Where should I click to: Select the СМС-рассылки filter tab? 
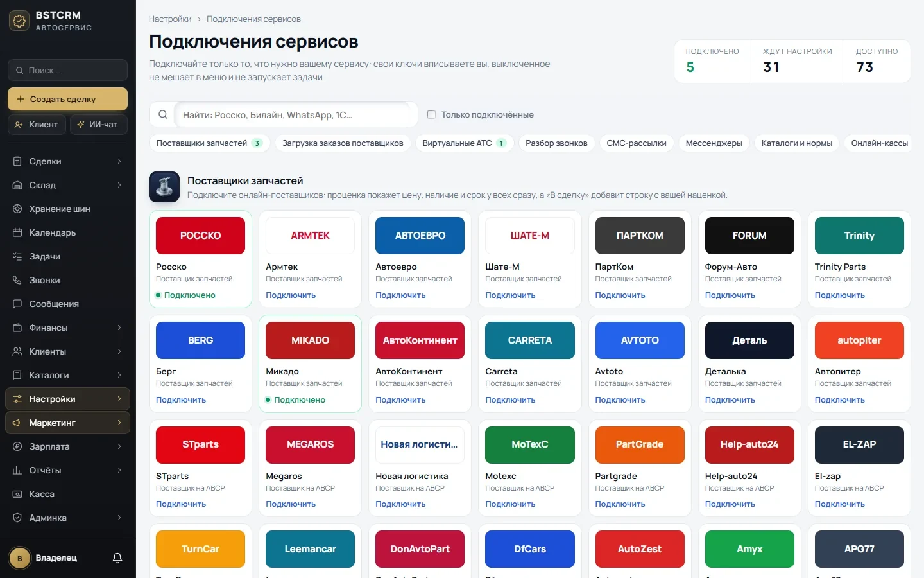[637, 143]
